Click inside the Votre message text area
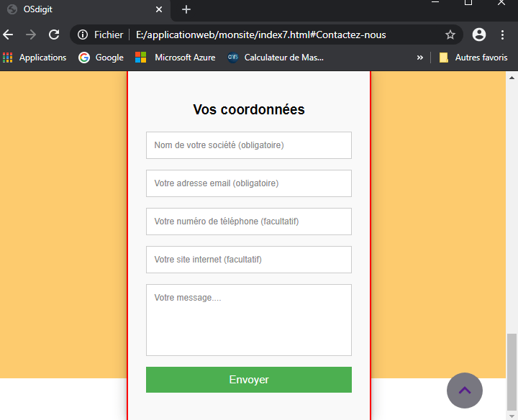The image size is (518, 420). tap(249, 320)
